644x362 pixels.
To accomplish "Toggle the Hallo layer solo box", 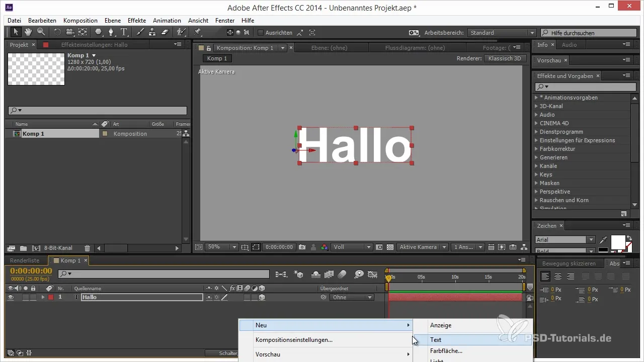I will (x=26, y=297).
